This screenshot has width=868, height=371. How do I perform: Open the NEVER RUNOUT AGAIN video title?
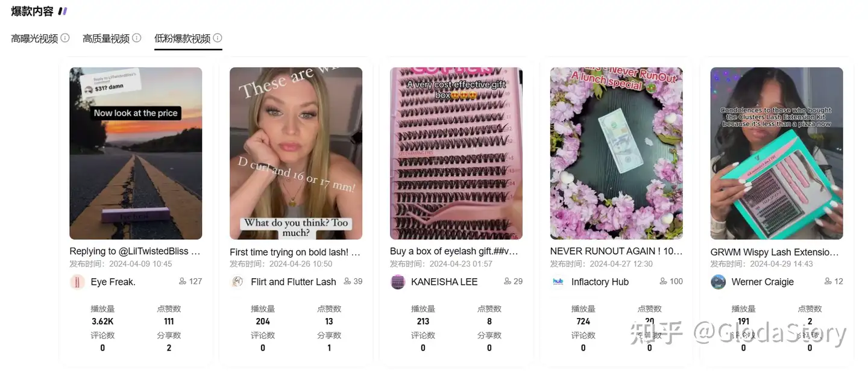click(x=617, y=251)
